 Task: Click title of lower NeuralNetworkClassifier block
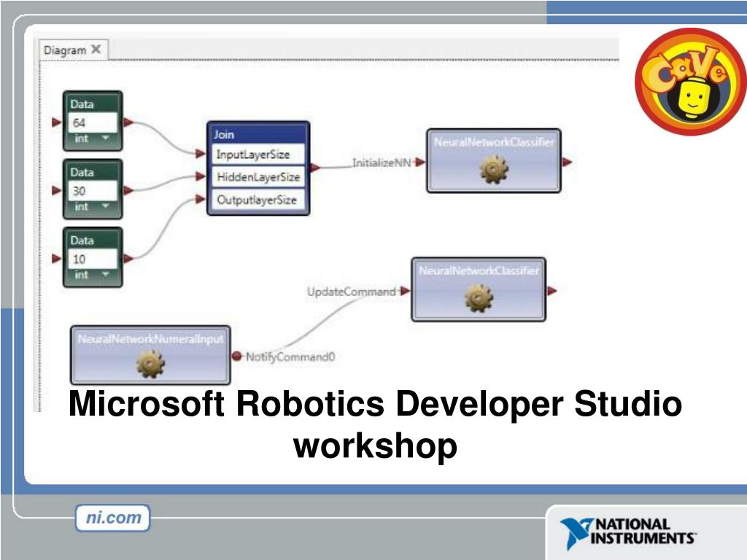[x=479, y=271]
